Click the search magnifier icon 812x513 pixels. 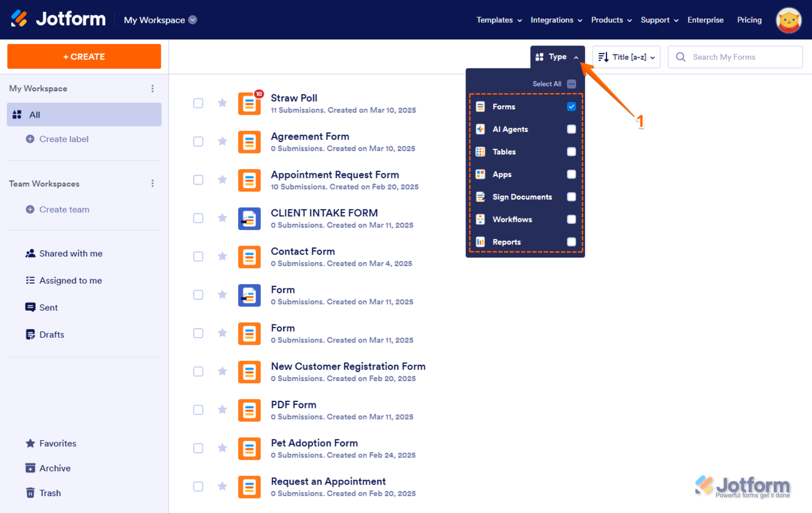681,57
